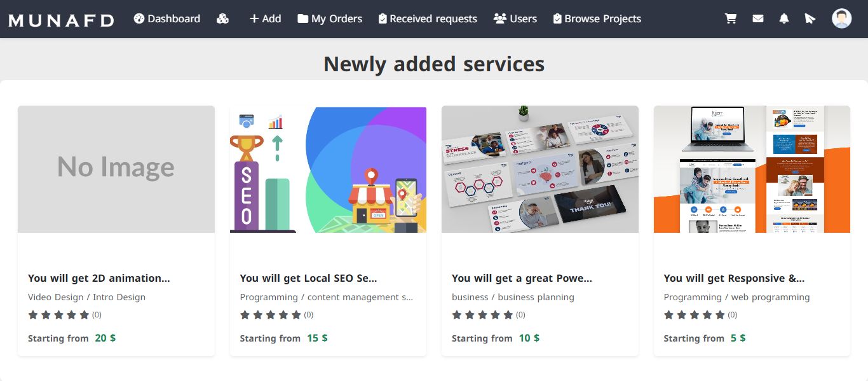Click the cursor pointer icon in navbar
Screen dimensions: 868x381
pos(810,19)
